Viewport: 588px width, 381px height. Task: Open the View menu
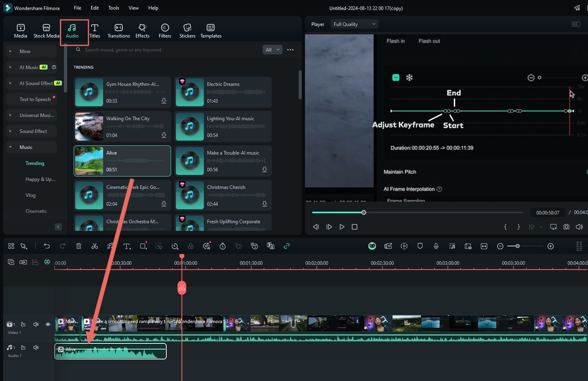click(x=134, y=8)
